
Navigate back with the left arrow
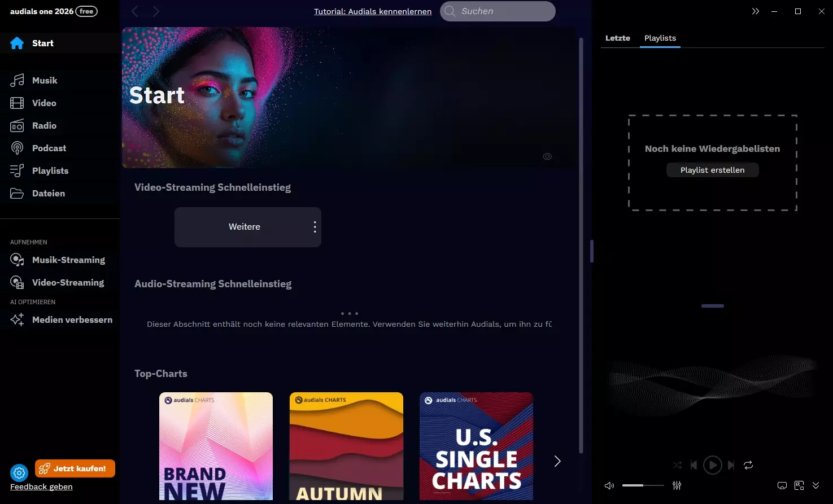135,11
